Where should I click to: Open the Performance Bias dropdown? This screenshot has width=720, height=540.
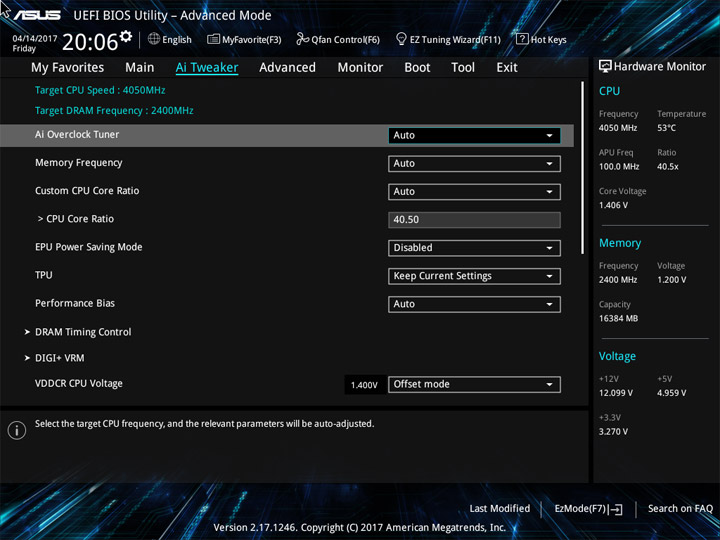tap(474, 304)
